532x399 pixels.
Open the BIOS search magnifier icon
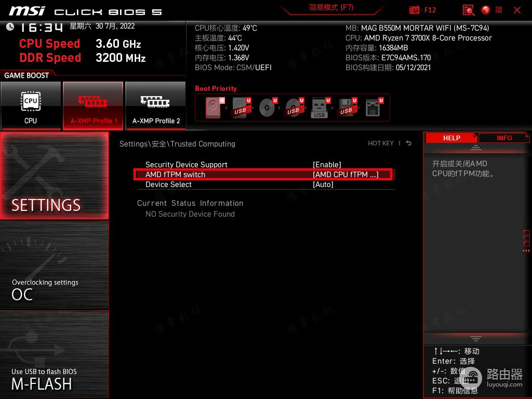(x=468, y=10)
